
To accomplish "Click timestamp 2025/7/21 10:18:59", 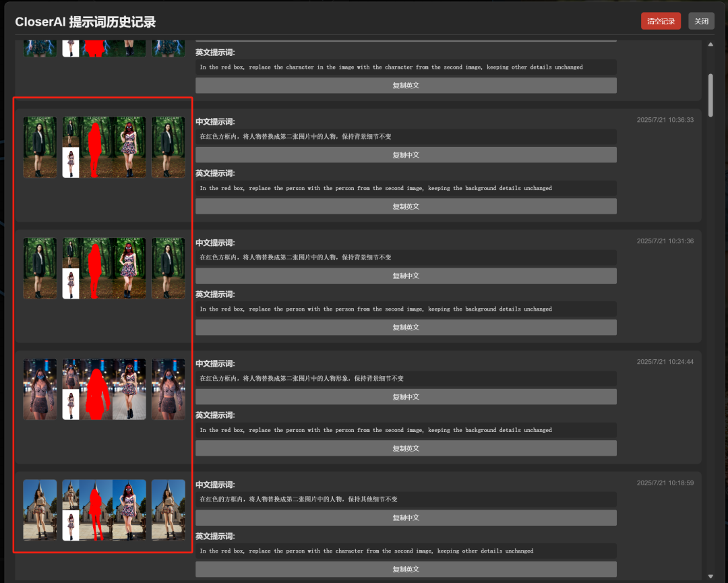I will click(665, 483).
